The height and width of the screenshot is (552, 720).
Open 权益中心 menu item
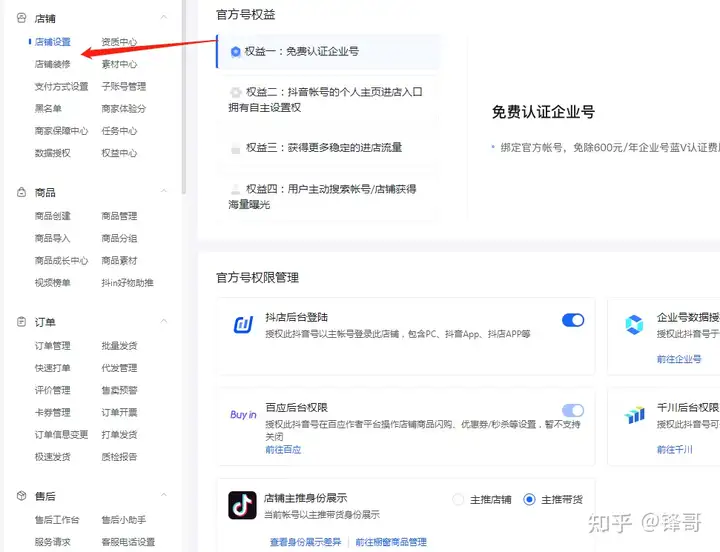pos(119,153)
